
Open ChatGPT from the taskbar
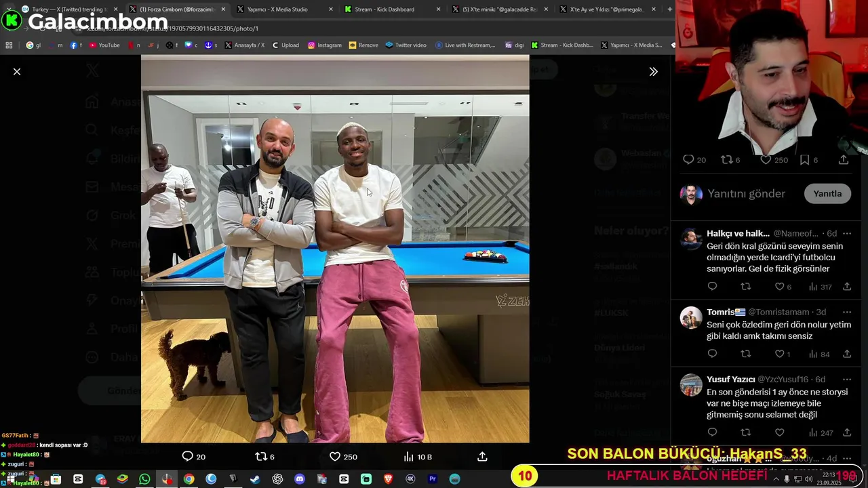277,479
